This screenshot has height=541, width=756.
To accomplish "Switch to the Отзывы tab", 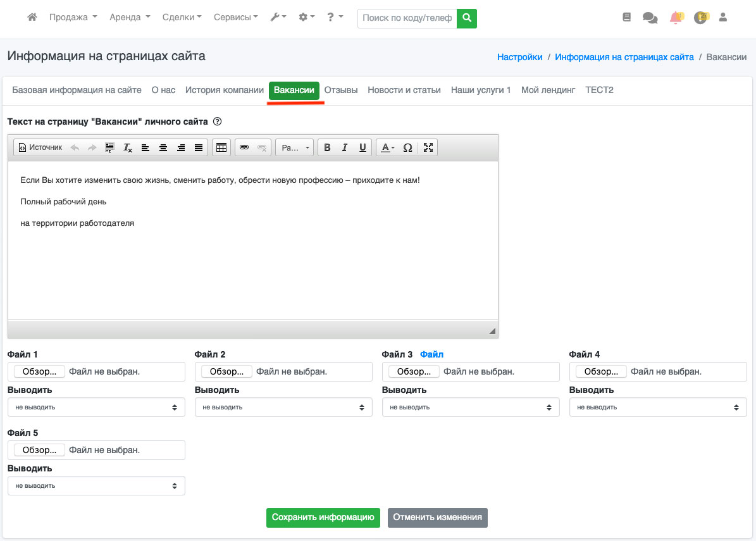I will pyautogui.click(x=341, y=90).
